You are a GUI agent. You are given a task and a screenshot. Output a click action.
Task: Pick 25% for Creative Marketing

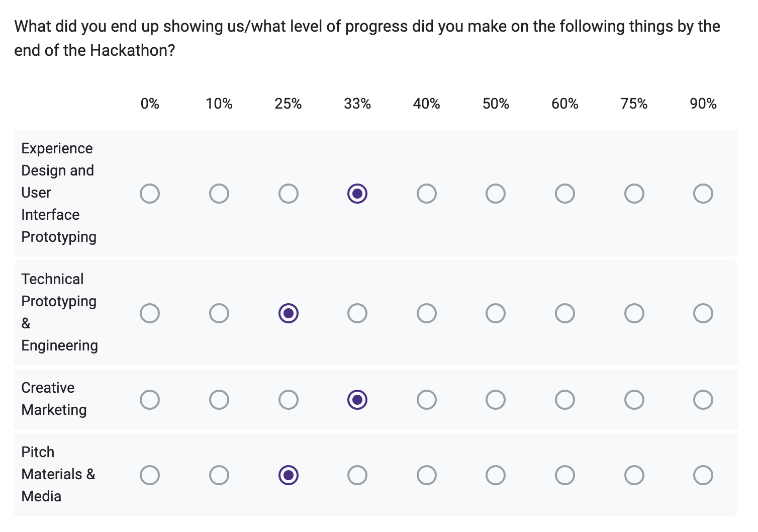[x=289, y=400]
